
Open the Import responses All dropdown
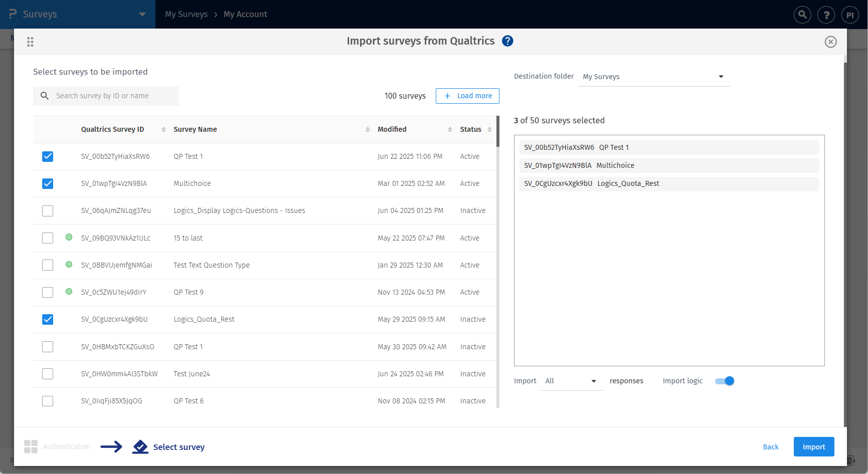(x=572, y=381)
